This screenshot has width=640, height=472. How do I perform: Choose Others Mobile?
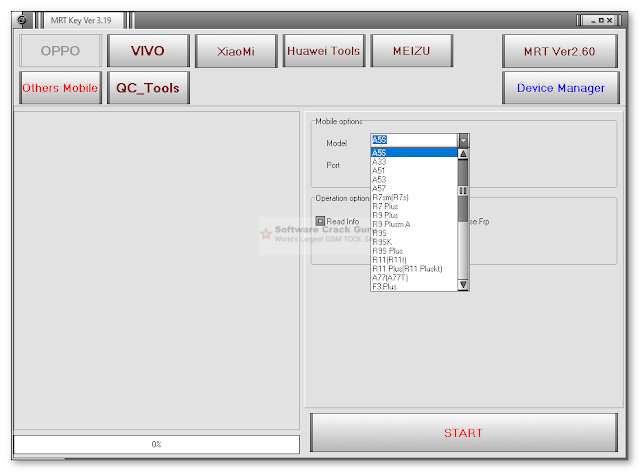[60, 88]
